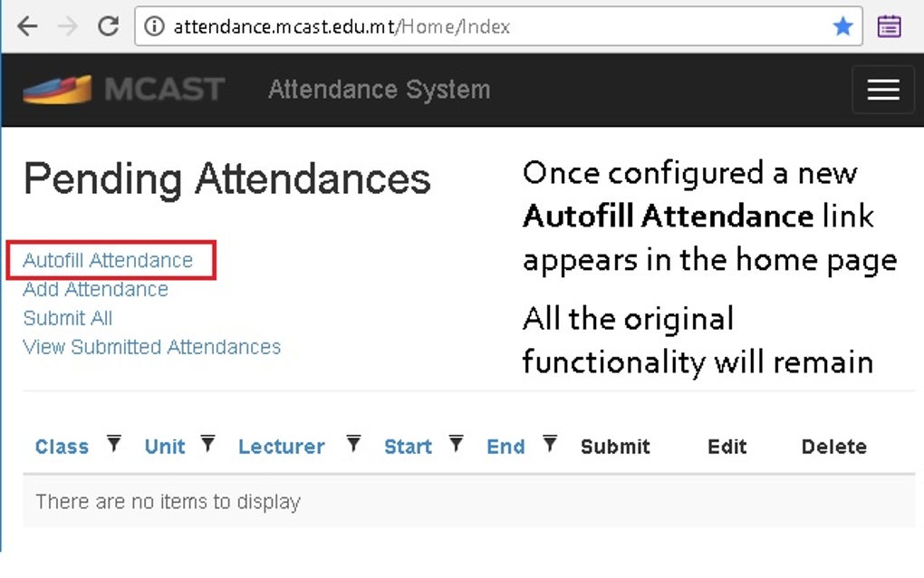924x578 pixels.
Task: Click the Add Attendance link
Action: [95, 289]
